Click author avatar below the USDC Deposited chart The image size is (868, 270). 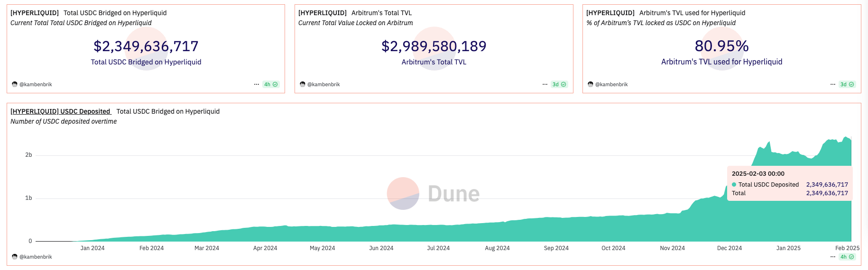[x=15, y=257]
